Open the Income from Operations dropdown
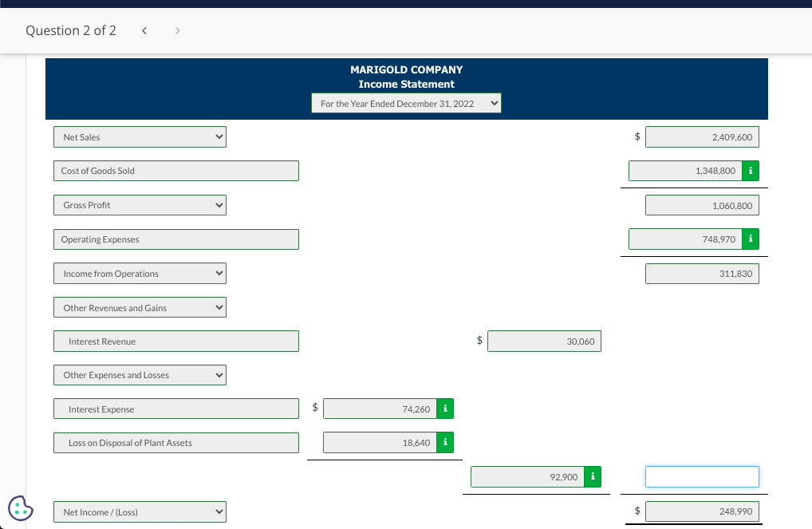 coord(140,273)
